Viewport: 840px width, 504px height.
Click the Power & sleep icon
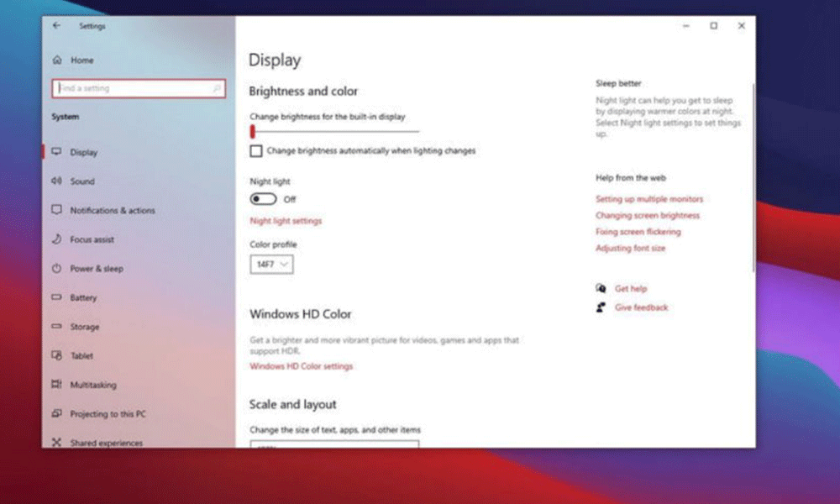coord(57,269)
